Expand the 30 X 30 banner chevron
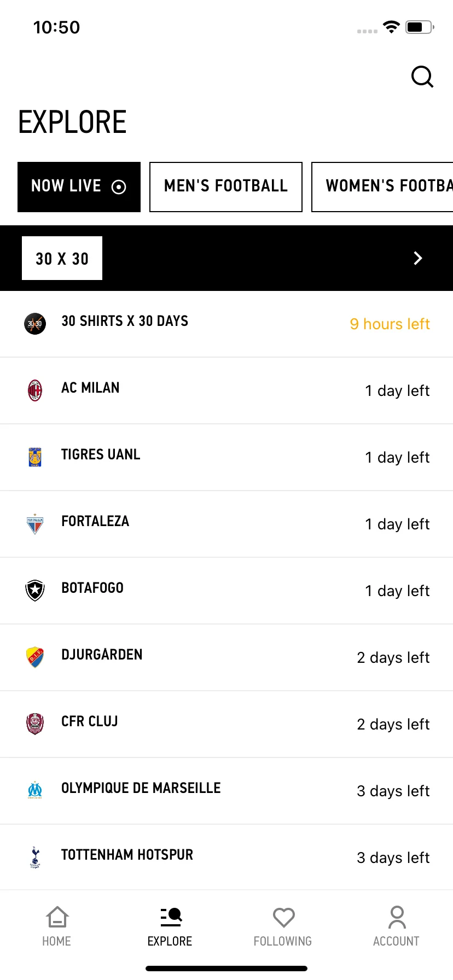 (x=418, y=258)
